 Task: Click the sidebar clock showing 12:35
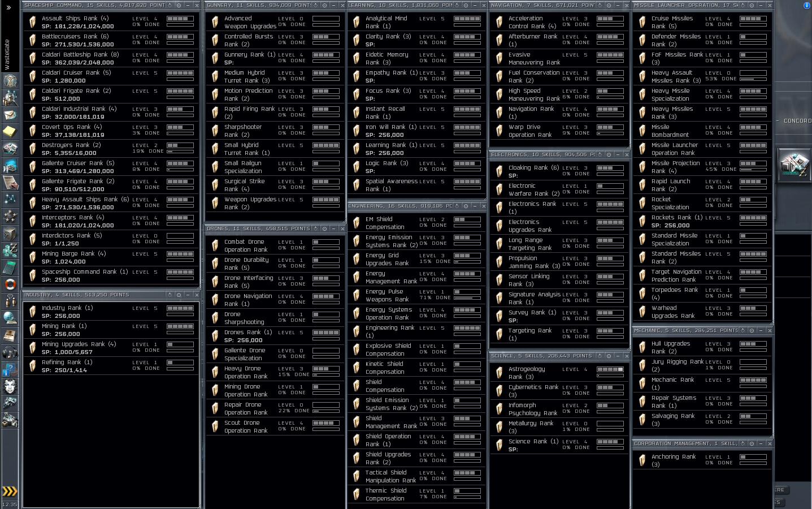(x=10, y=504)
